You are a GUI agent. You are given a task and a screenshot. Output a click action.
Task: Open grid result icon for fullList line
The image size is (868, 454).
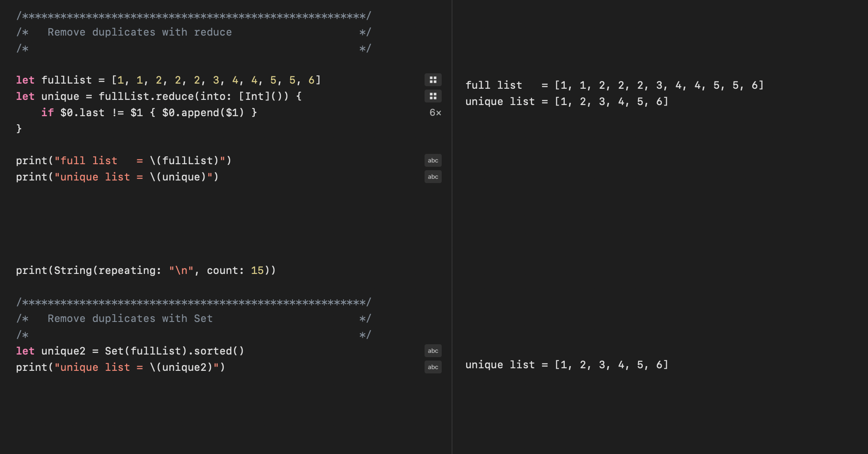point(433,80)
